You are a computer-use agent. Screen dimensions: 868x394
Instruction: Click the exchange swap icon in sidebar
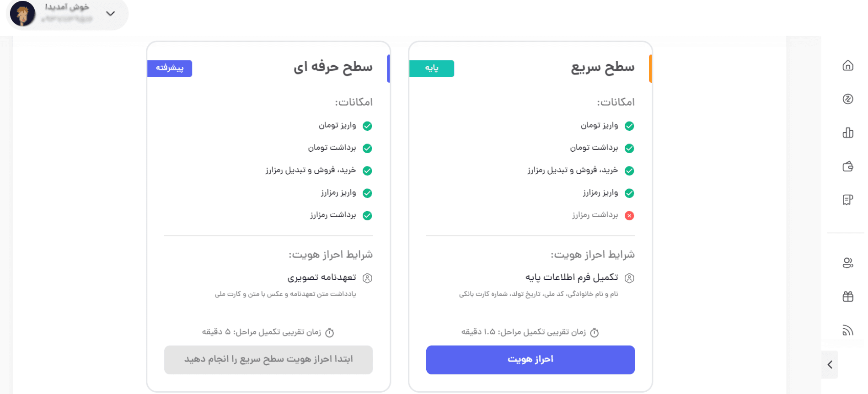847,99
